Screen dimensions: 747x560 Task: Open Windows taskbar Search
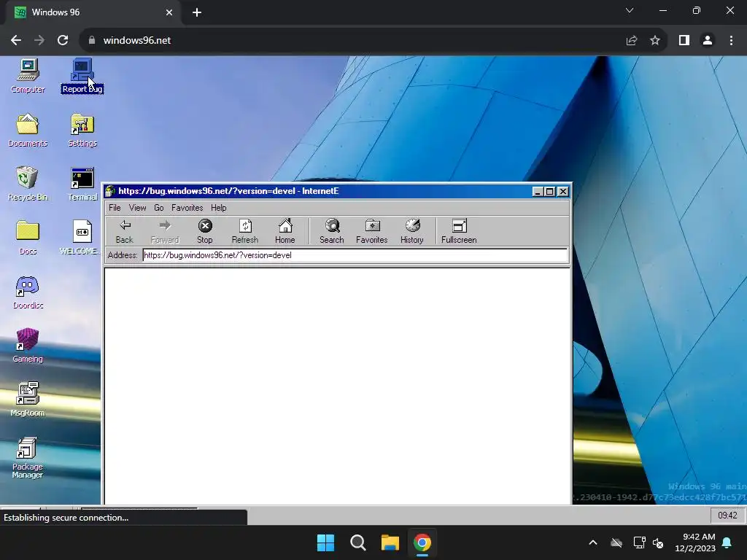[357, 542]
